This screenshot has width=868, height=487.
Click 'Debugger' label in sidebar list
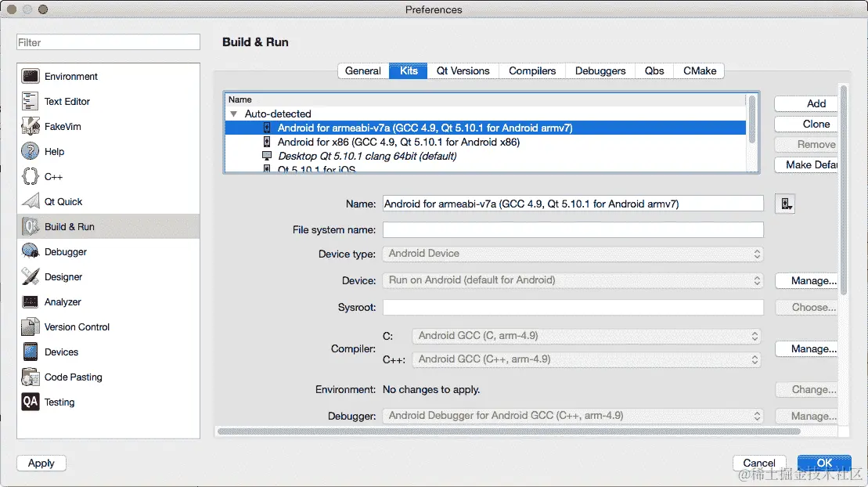65,251
